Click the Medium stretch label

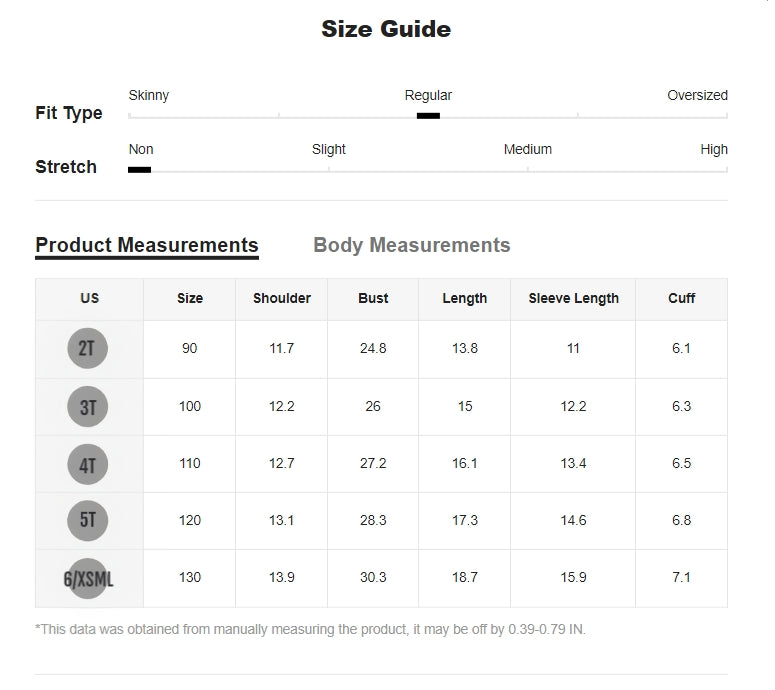(527, 150)
